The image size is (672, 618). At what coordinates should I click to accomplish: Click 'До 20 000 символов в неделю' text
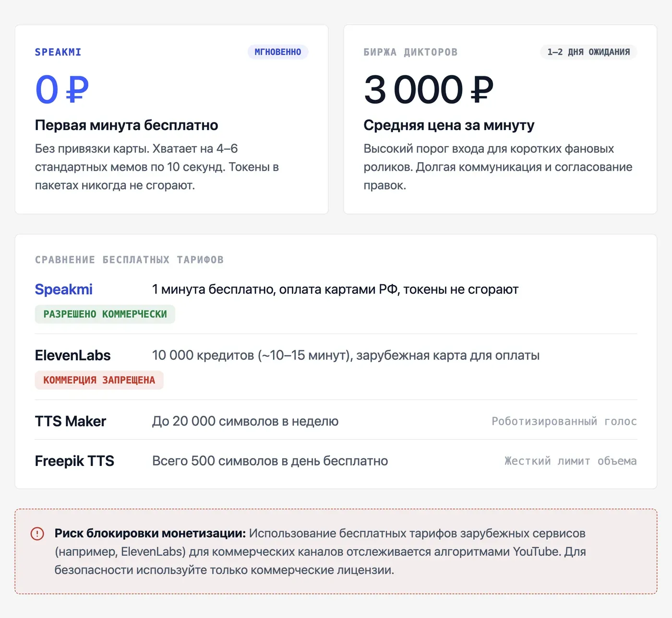[x=245, y=421]
